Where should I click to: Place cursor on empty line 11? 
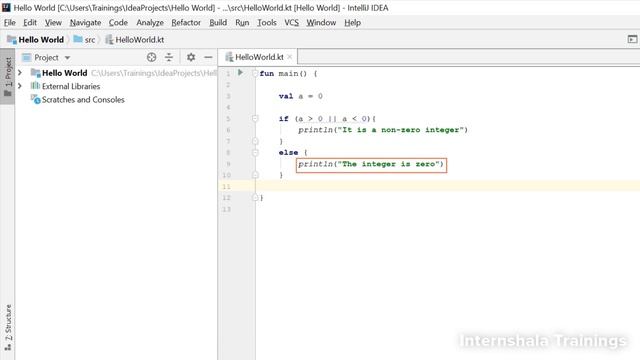[x=447, y=186]
